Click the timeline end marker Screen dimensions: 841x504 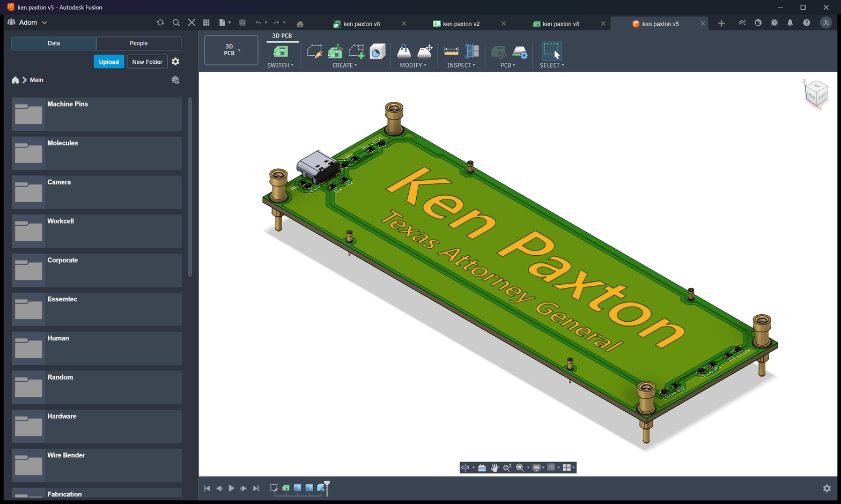pos(327,487)
